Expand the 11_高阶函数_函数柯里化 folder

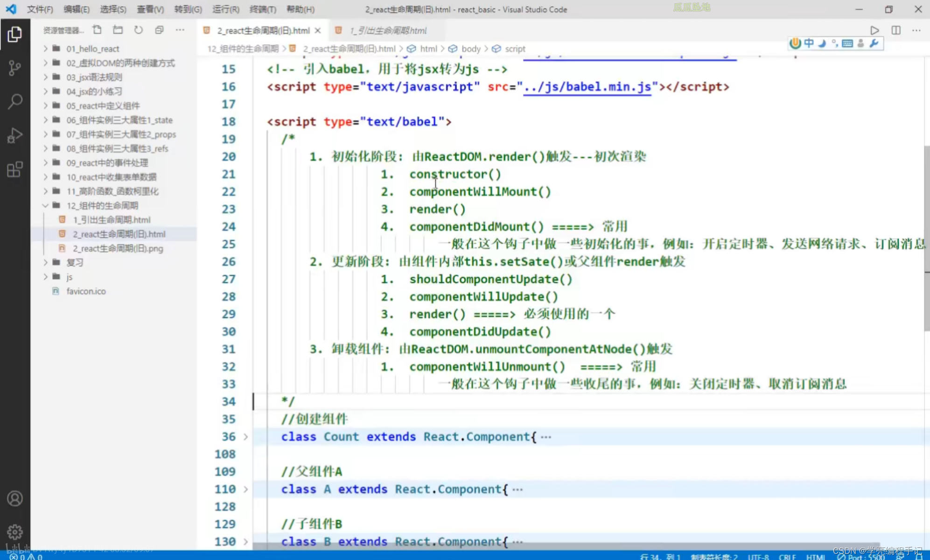(45, 191)
